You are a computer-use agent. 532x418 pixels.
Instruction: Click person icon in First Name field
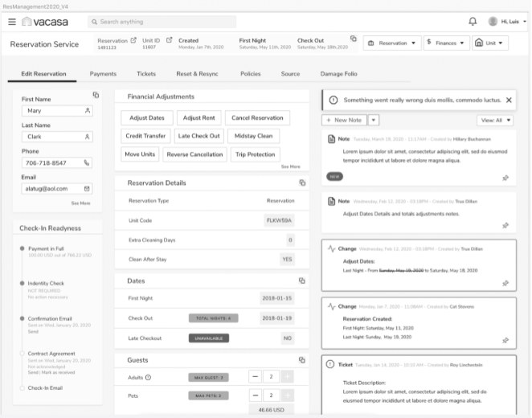88,111
